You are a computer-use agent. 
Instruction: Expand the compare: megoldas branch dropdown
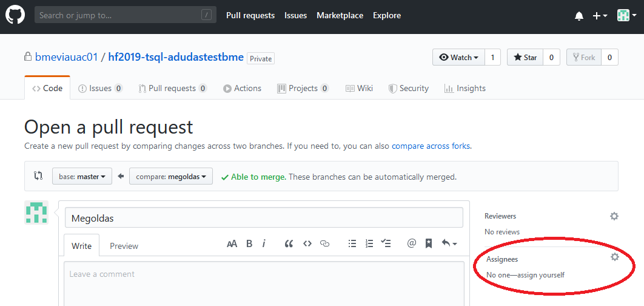(171, 177)
